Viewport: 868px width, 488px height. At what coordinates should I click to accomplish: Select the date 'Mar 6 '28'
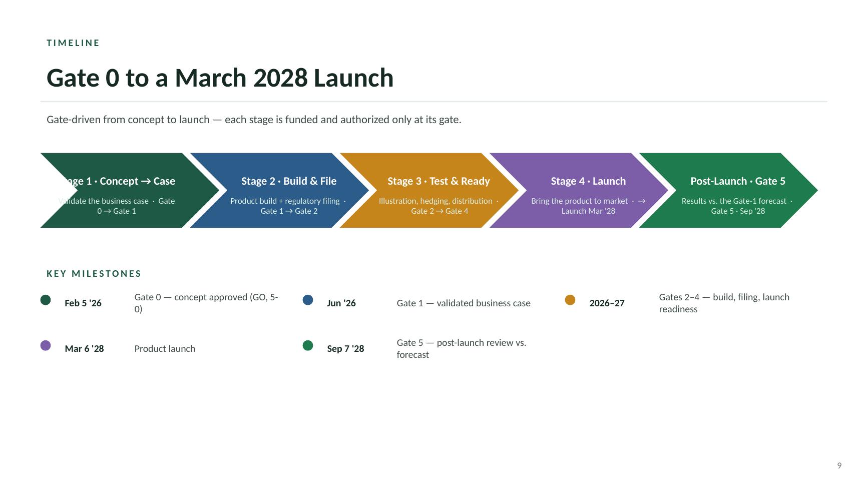pos(84,349)
